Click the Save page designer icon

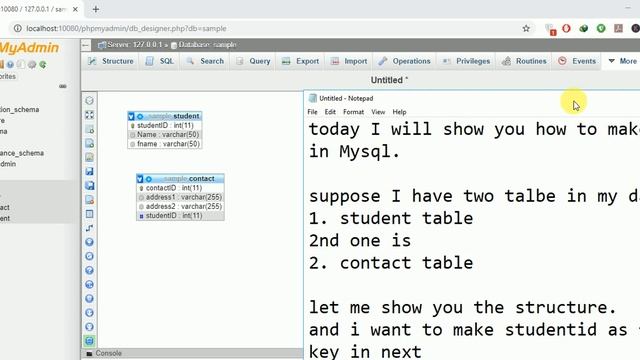tap(89, 171)
